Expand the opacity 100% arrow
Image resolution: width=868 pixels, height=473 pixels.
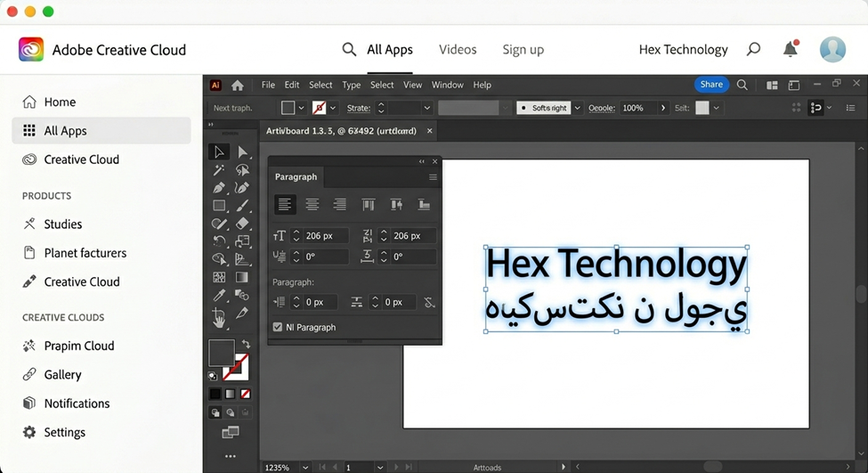tap(662, 108)
